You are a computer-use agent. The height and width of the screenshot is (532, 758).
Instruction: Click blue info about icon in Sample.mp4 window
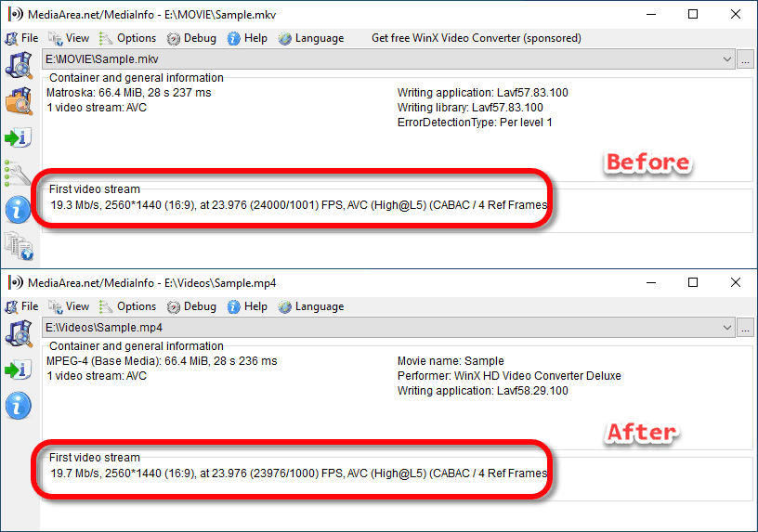(x=18, y=406)
